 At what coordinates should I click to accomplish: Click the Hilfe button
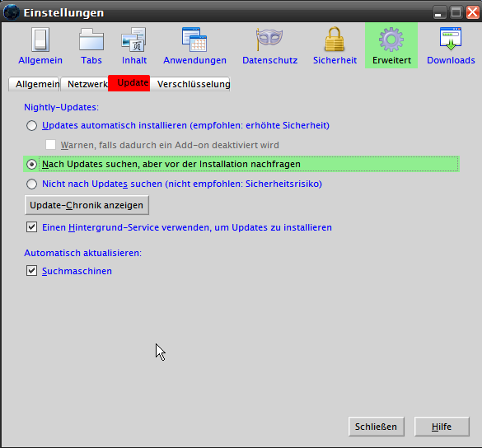(442, 427)
